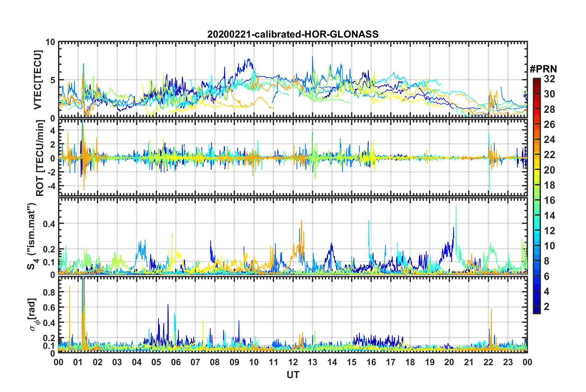Click x-axis tick label 01
This screenshot has width=586, height=392.
(78, 362)
